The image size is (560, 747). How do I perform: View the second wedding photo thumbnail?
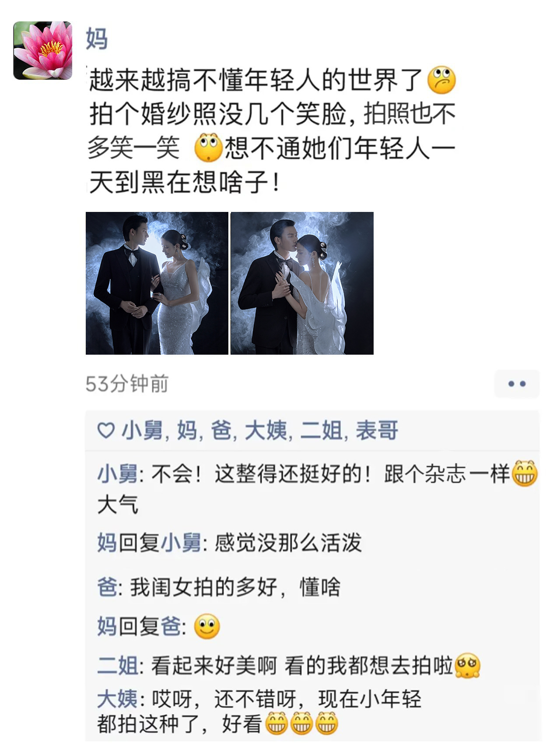coord(302,283)
